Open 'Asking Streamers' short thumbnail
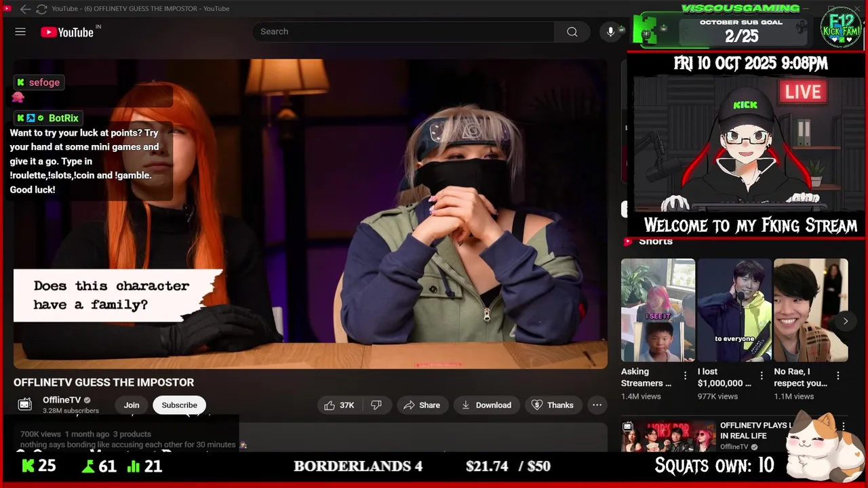Screen dimensions: 868x488 pos(658,310)
